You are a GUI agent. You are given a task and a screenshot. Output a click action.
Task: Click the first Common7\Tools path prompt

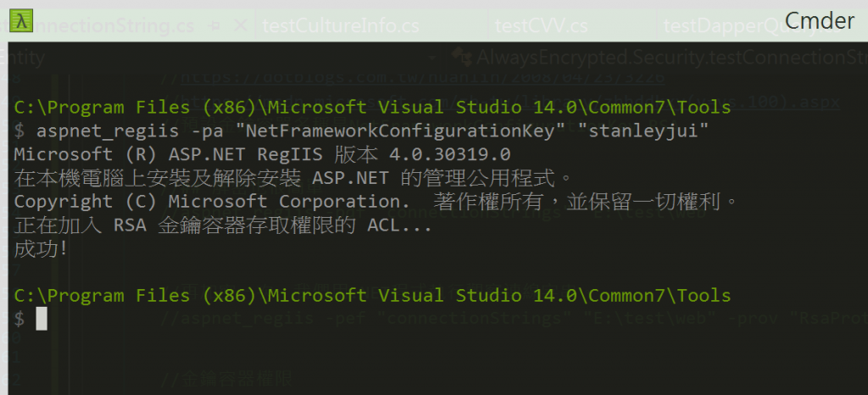click(372, 108)
